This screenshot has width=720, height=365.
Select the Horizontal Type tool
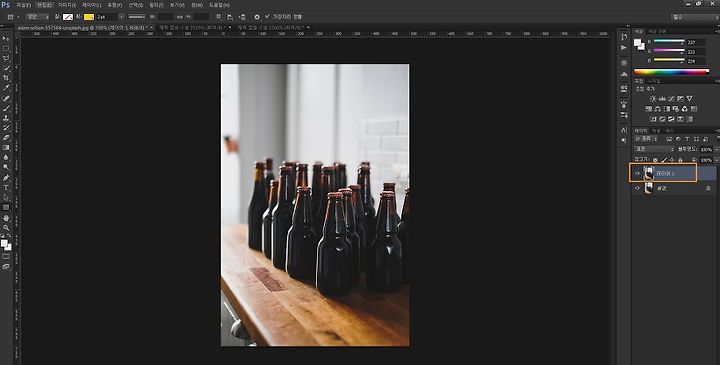coord(6,187)
